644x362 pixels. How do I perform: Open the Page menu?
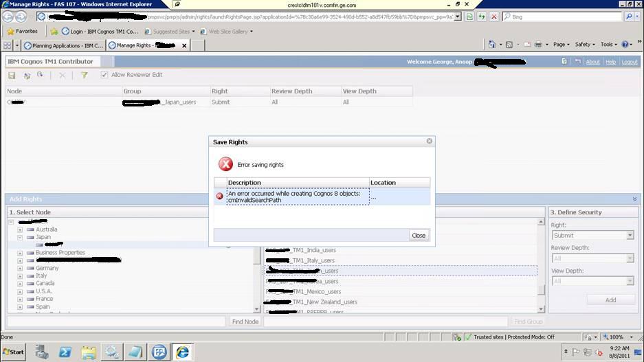(561, 45)
